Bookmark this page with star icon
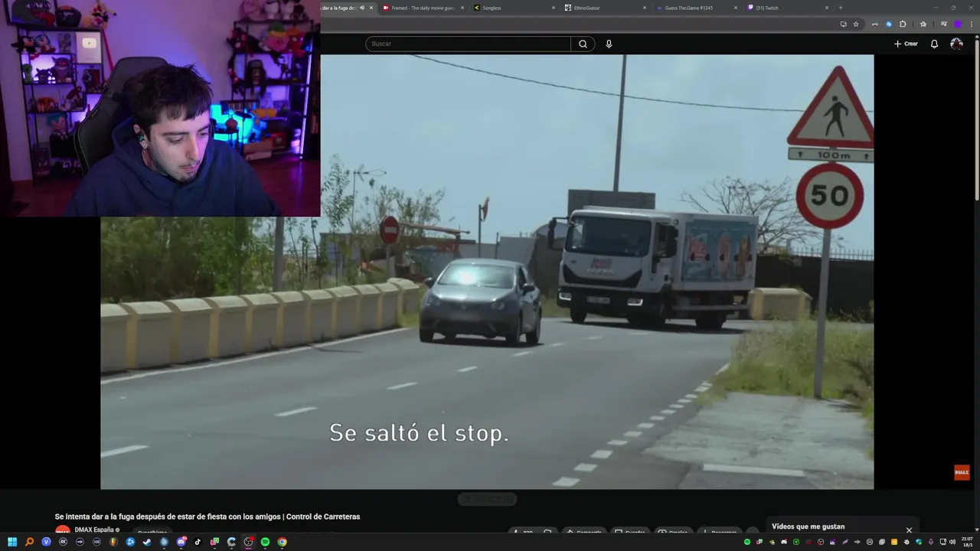The width and height of the screenshot is (980, 551). point(856,24)
